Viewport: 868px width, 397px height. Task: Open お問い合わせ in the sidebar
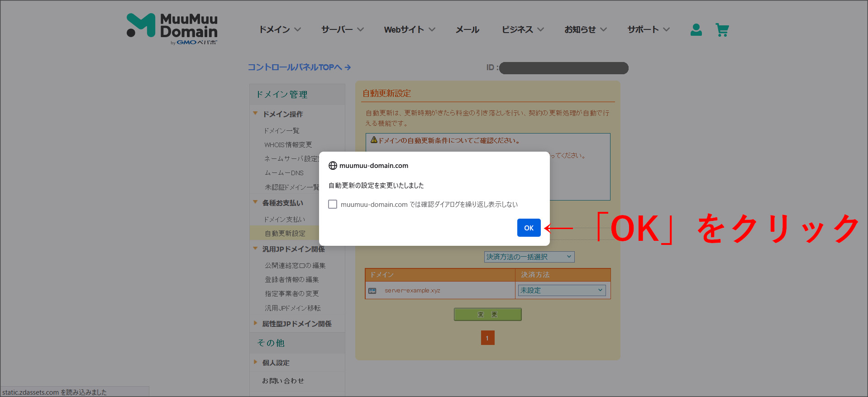point(283,381)
